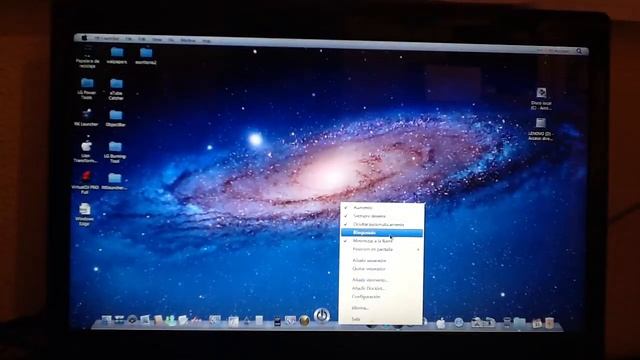The width and height of the screenshot is (640, 360).
Task: Open the Papelera de reciclaje desktop icon
Action: point(87,57)
